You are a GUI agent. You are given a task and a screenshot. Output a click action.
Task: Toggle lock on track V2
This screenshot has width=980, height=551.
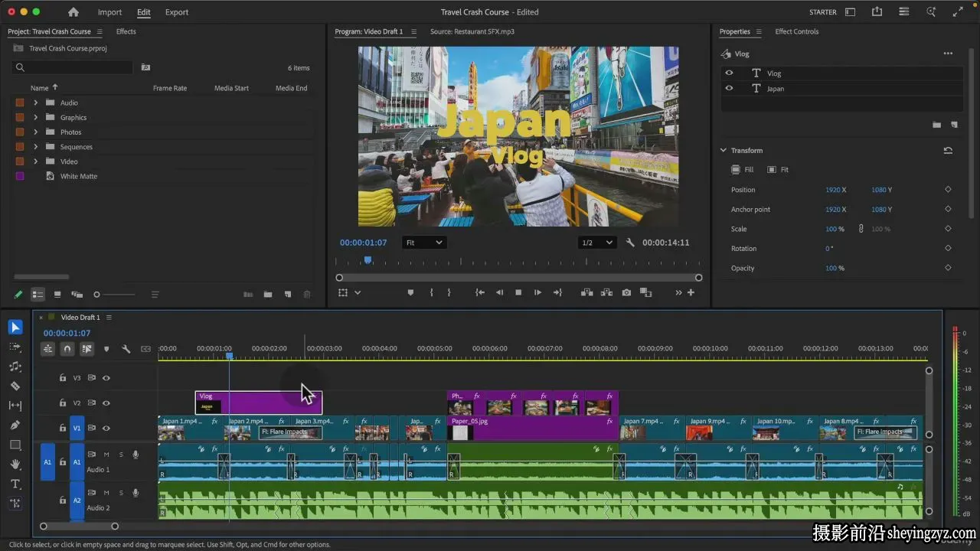(x=63, y=403)
